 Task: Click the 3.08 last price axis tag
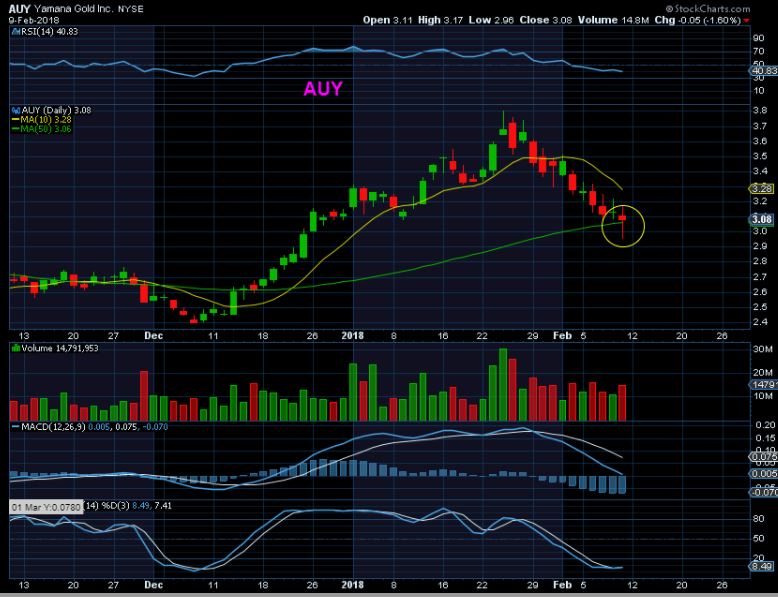[x=762, y=219]
